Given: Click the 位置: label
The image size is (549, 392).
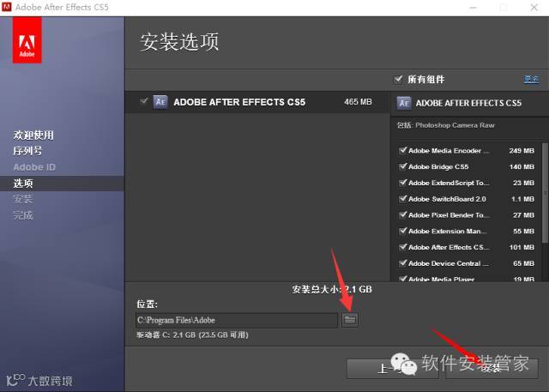Looking at the screenshot, I should tap(147, 304).
